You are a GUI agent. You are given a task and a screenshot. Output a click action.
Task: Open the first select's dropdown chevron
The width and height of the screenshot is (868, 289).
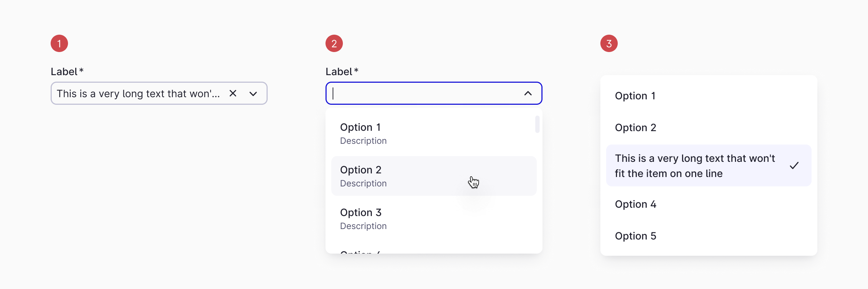(x=253, y=93)
